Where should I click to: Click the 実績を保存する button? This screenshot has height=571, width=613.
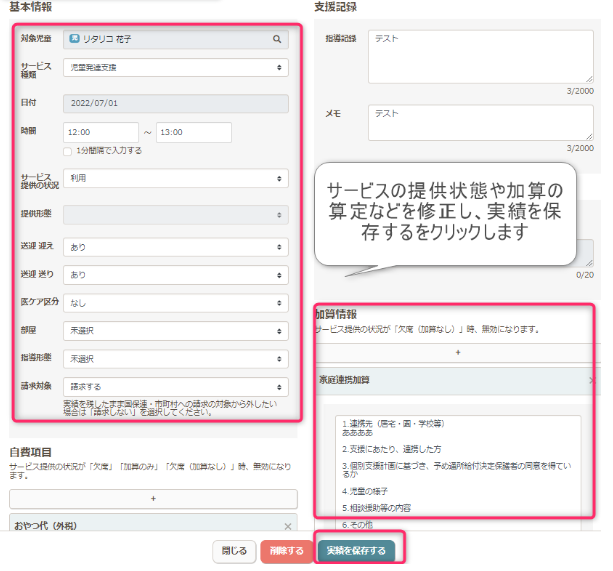pyautogui.click(x=356, y=551)
